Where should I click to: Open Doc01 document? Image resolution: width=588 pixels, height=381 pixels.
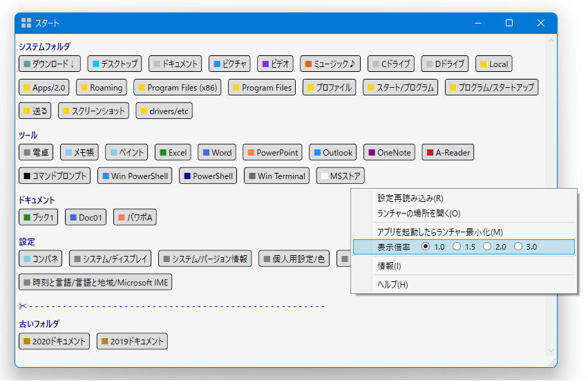86,217
